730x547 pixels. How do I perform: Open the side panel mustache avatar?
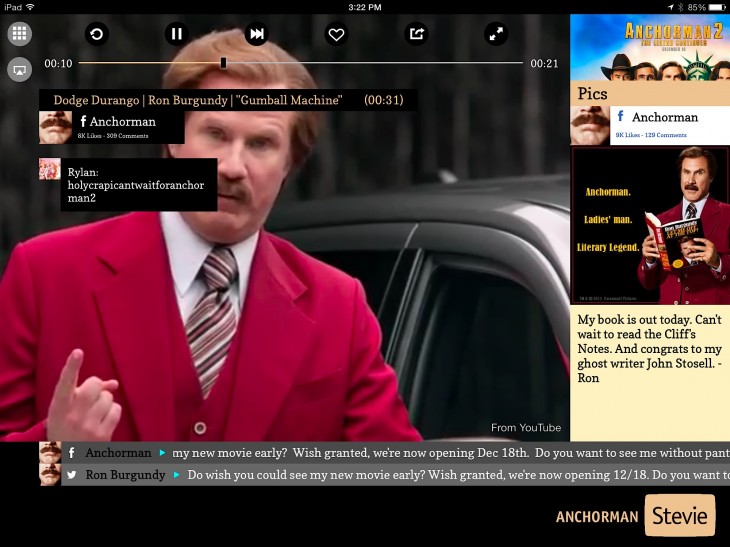[x=590, y=126]
